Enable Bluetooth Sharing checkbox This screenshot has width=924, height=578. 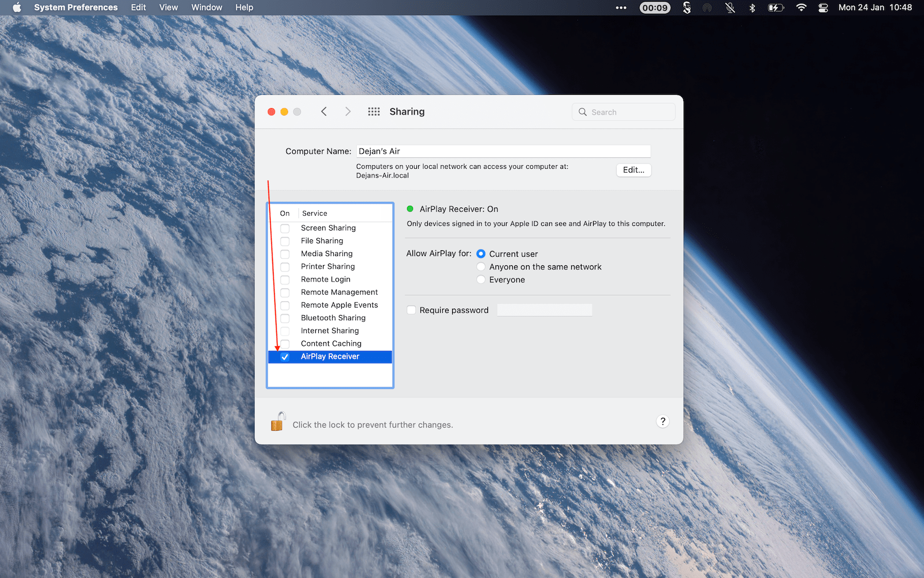(285, 318)
